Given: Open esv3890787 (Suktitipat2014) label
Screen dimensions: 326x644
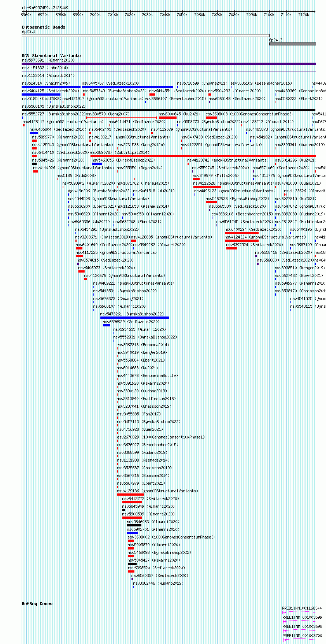Looking at the screenshot, I should click(x=120, y=152).
